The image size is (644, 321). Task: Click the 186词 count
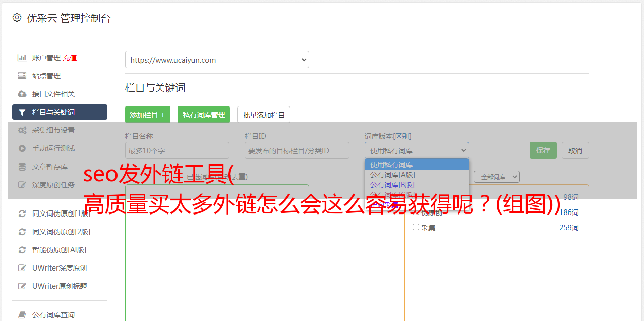569,212
